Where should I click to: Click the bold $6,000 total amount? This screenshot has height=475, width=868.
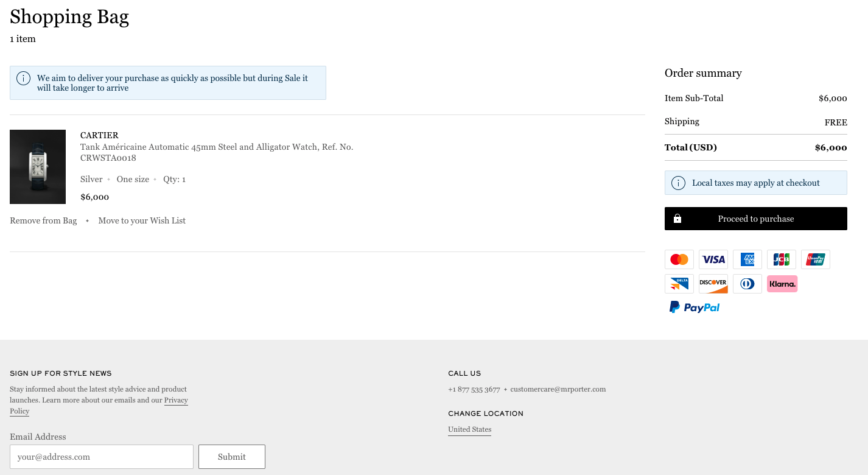point(831,147)
